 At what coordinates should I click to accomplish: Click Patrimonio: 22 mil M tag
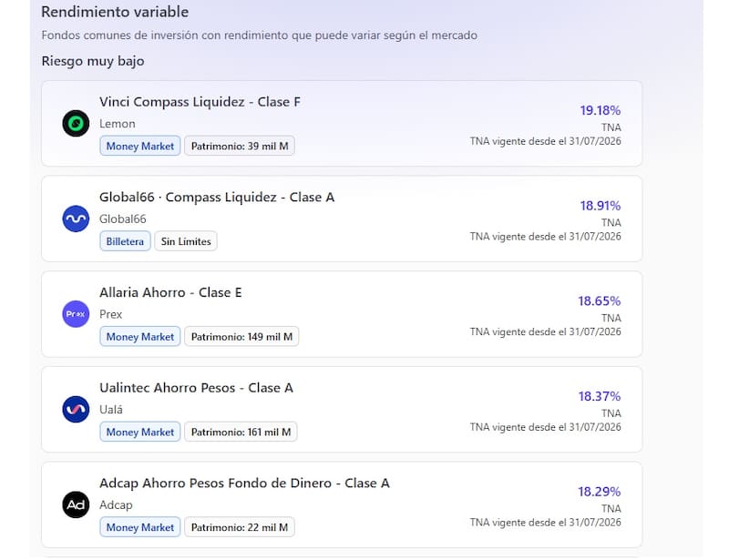pos(240,527)
